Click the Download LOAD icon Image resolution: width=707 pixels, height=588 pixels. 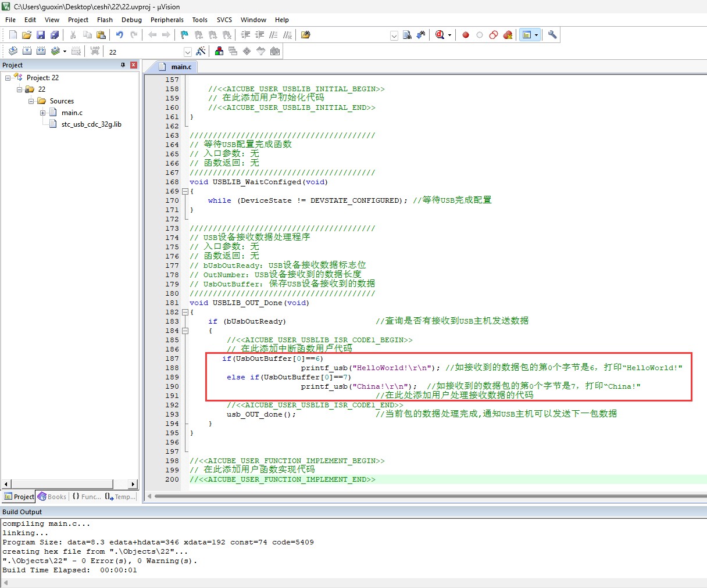(95, 51)
